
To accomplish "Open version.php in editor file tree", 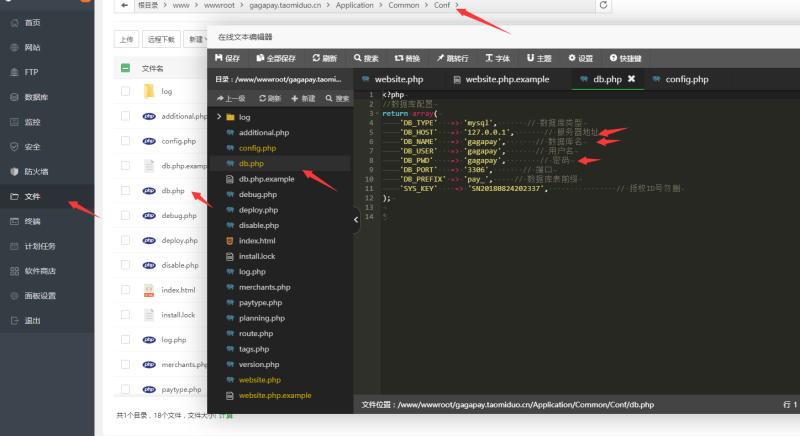I will [x=259, y=364].
